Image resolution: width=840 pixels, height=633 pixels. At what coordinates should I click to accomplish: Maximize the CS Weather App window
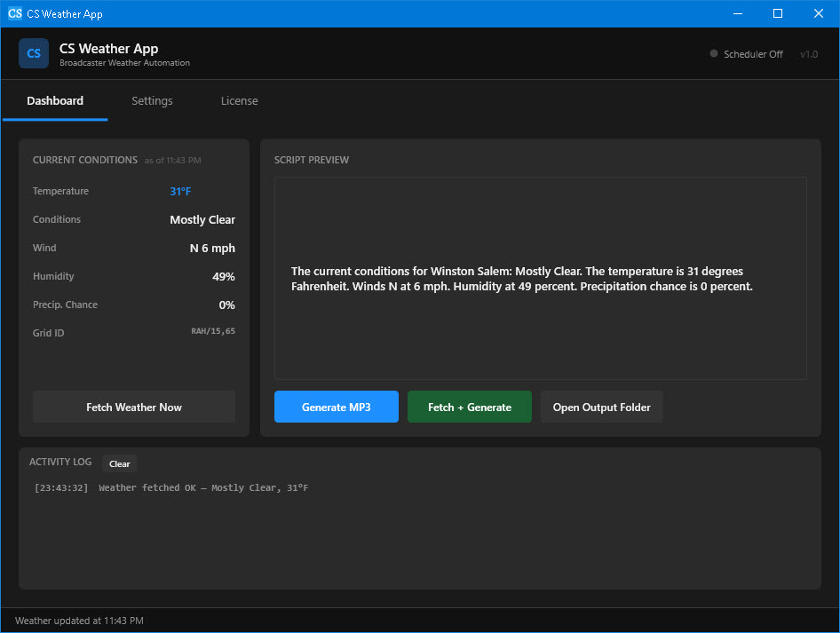tap(778, 13)
